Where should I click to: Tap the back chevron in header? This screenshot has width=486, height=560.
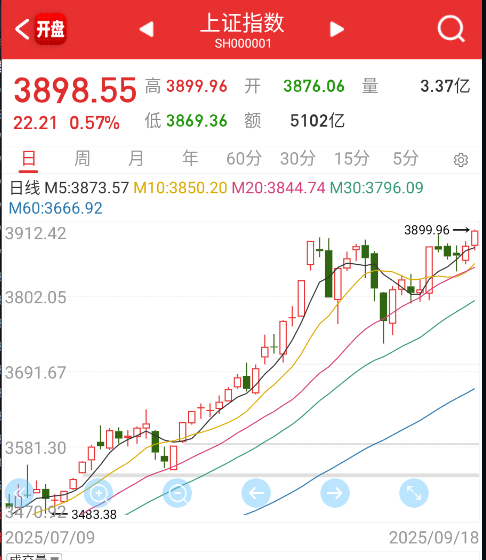(22, 29)
